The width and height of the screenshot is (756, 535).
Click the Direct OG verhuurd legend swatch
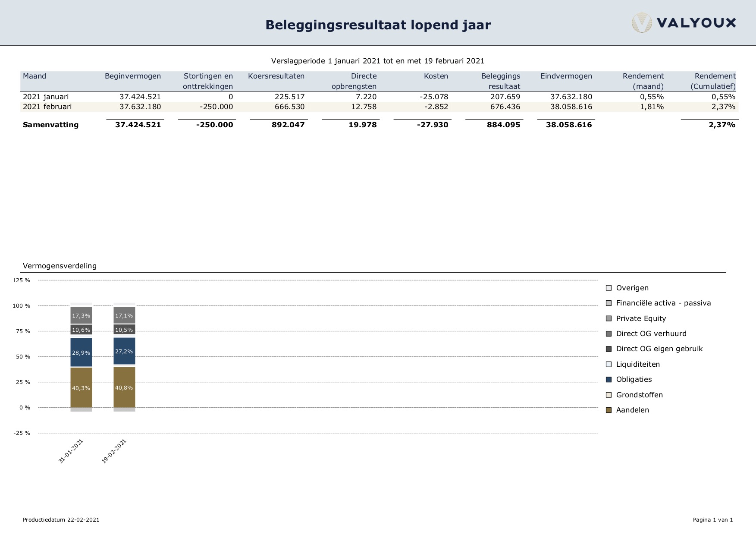coord(609,334)
